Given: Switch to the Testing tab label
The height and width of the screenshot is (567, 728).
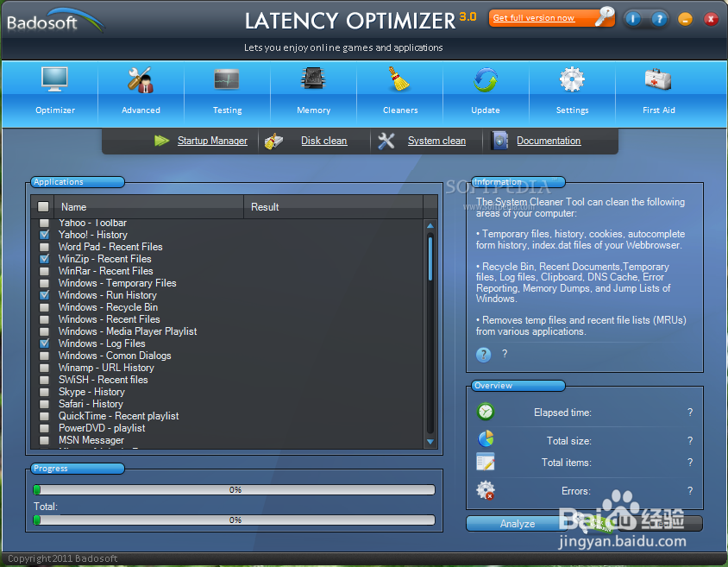Looking at the screenshot, I should (227, 110).
